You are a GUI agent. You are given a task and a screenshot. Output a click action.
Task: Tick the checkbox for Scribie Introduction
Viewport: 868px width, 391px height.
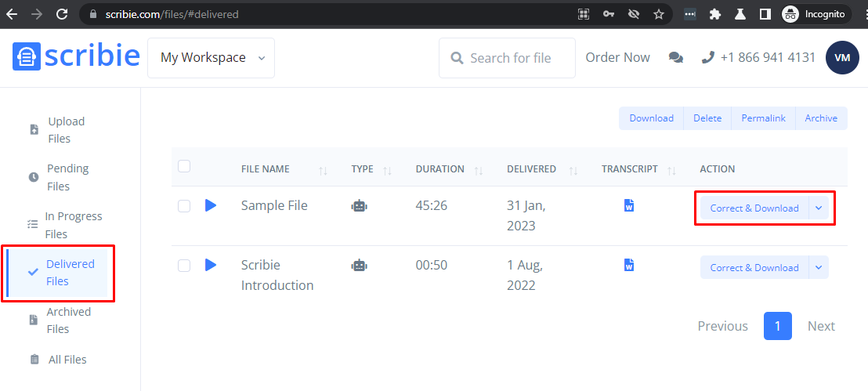[184, 266]
